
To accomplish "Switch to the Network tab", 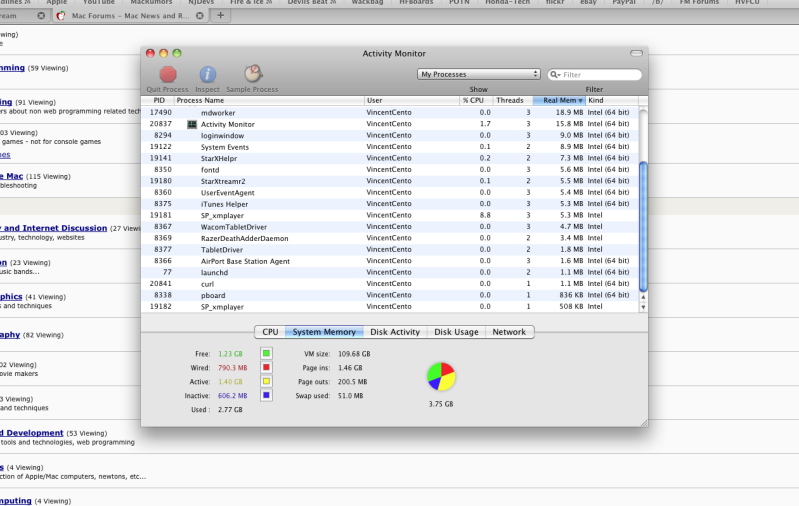I will (509, 332).
